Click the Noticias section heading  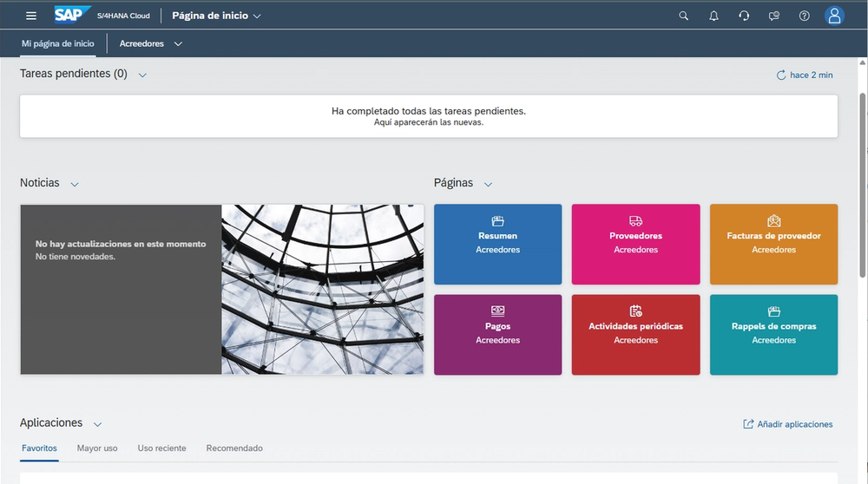(40, 183)
